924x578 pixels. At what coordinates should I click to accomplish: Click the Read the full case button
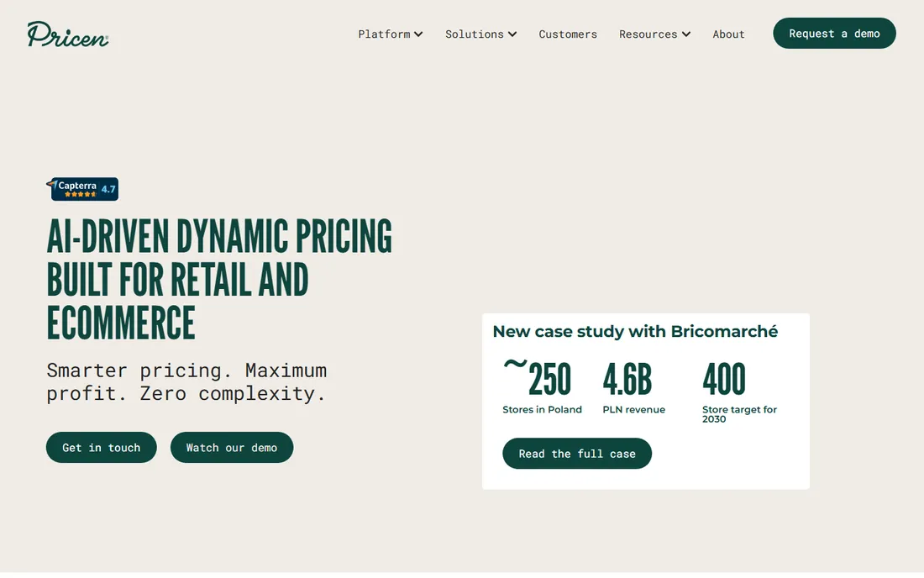pos(577,454)
